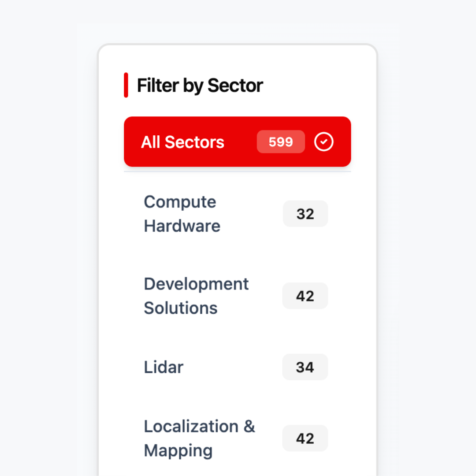The image size is (476, 476).
Task: Click the checkmark circle icon on All Sectors
Action: point(324,141)
